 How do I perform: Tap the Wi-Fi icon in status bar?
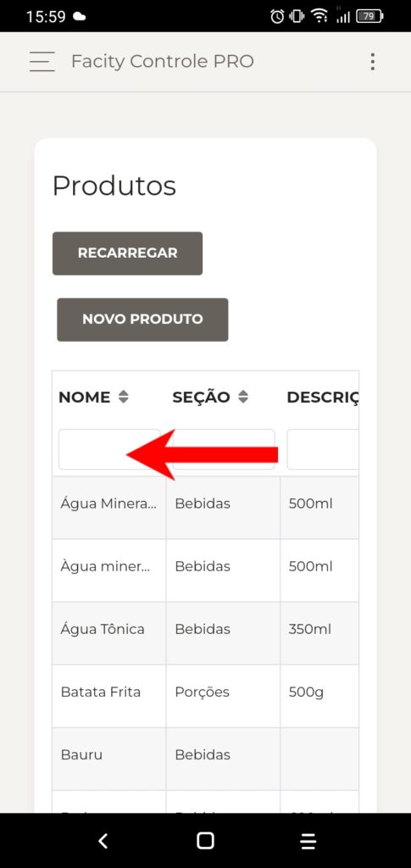pos(319,17)
